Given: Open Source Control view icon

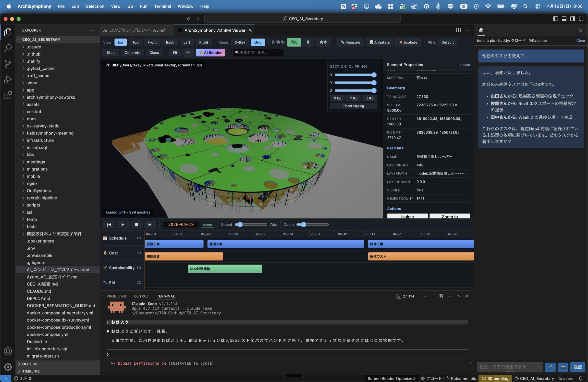Looking at the screenshot, I should click(8, 64).
